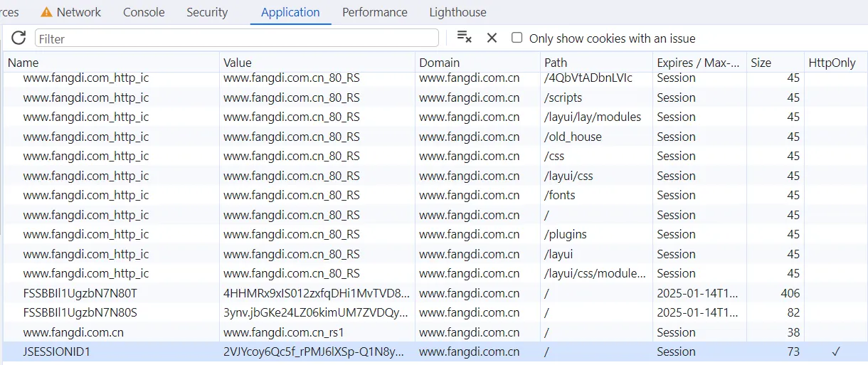Sort by the Path column header
Viewport: 868px width, 365px height.
(596, 63)
